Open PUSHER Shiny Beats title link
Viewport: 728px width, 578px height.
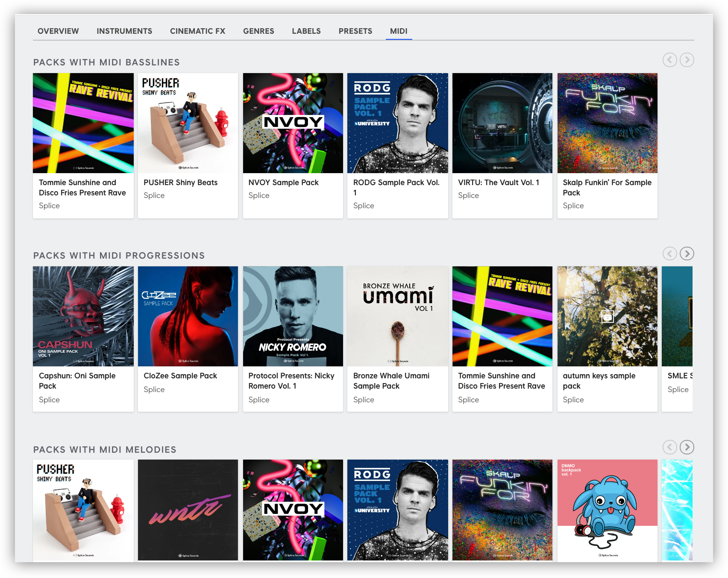(x=181, y=183)
